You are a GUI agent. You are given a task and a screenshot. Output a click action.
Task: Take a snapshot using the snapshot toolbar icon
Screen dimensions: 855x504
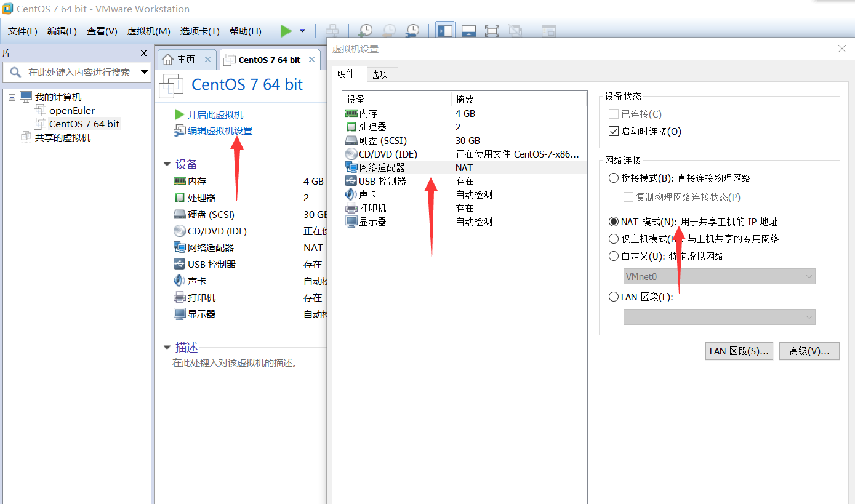366,31
